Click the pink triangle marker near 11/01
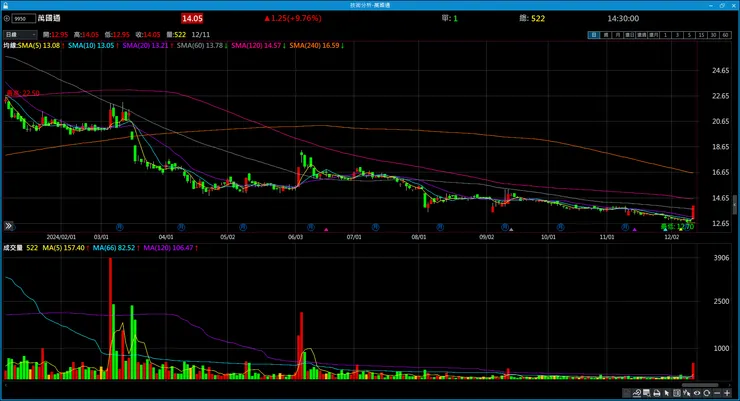 (635, 230)
